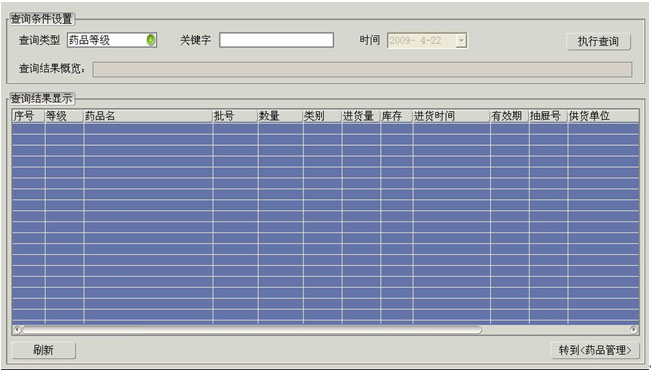Sort by the 等级 column header
Viewport: 651px width, 370px height.
(64, 116)
